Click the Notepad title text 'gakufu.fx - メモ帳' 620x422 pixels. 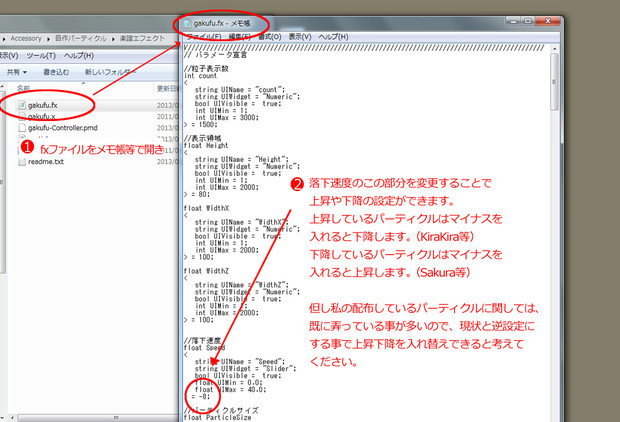pyautogui.click(x=221, y=23)
